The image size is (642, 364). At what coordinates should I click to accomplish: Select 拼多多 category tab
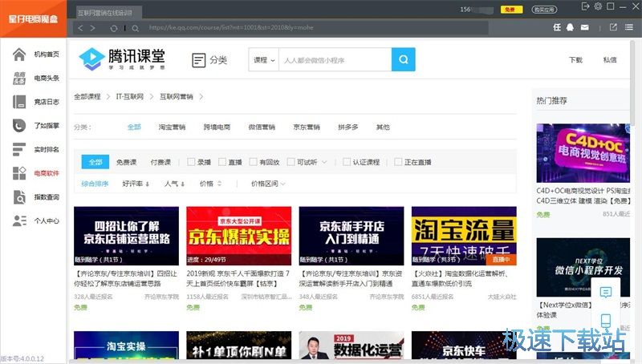click(x=348, y=127)
